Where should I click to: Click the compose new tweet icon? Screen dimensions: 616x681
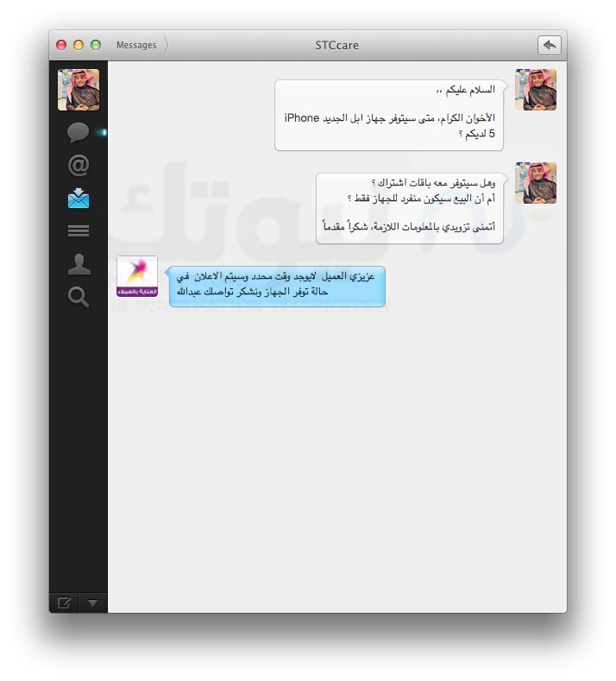pyautogui.click(x=64, y=602)
